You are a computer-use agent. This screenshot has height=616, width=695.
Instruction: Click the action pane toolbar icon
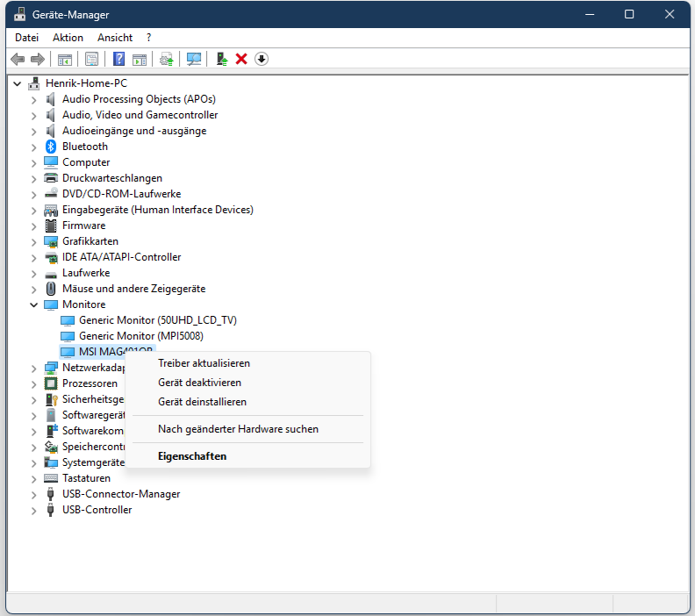[140, 59]
